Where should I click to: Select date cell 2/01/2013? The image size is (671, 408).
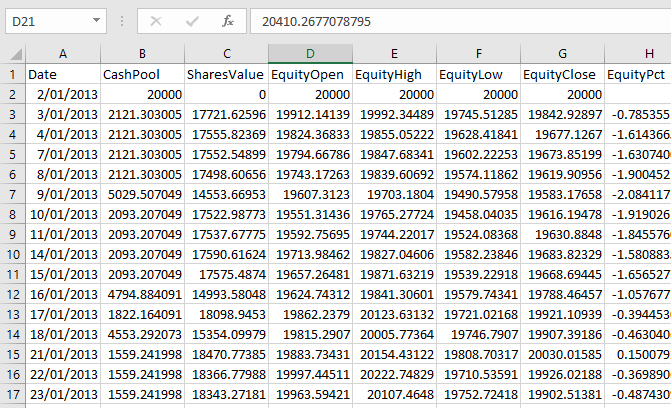click(x=63, y=94)
